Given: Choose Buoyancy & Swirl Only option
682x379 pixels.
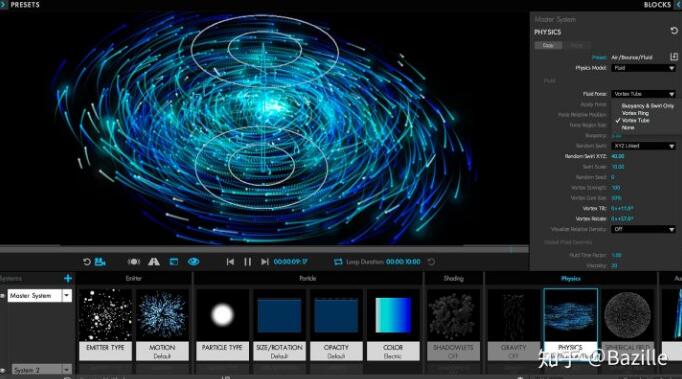Looking at the screenshot, I should pyautogui.click(x=647, y=106).
